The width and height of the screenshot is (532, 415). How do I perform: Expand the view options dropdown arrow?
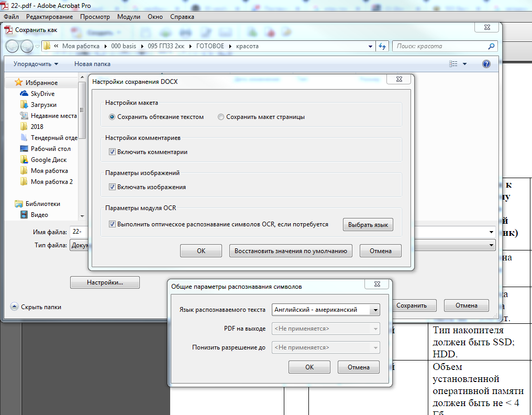(464, 64)
